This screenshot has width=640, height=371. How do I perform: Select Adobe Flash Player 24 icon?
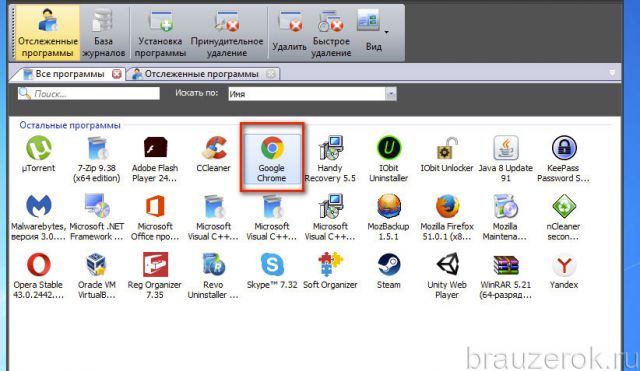[155, 148]
